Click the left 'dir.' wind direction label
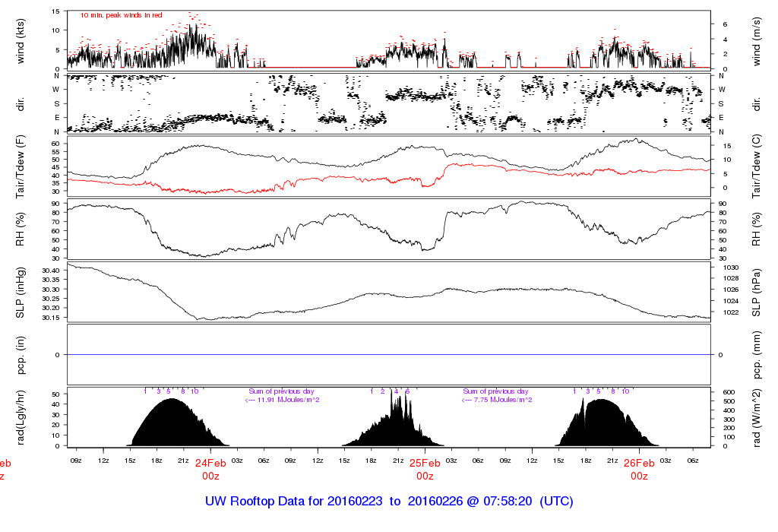The width and height of the screenshot is (778, 532). point(21,103)
